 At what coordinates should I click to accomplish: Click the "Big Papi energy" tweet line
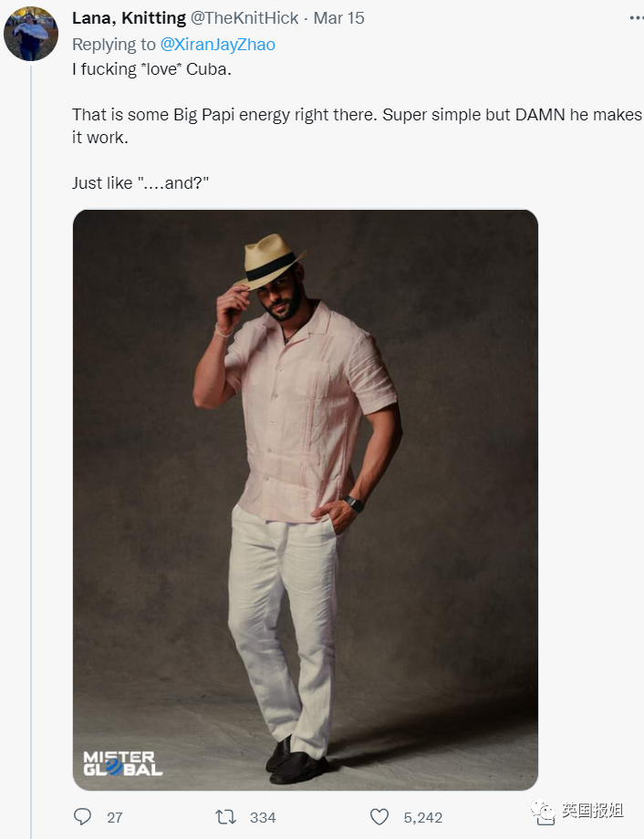(356, 116)
